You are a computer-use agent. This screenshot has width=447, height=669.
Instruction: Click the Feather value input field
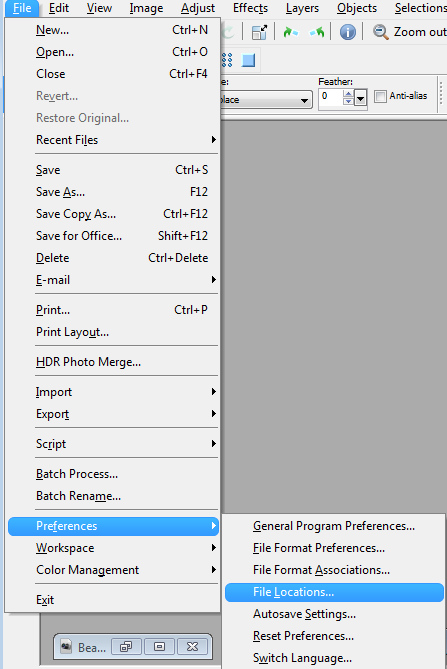coord(331,98)
